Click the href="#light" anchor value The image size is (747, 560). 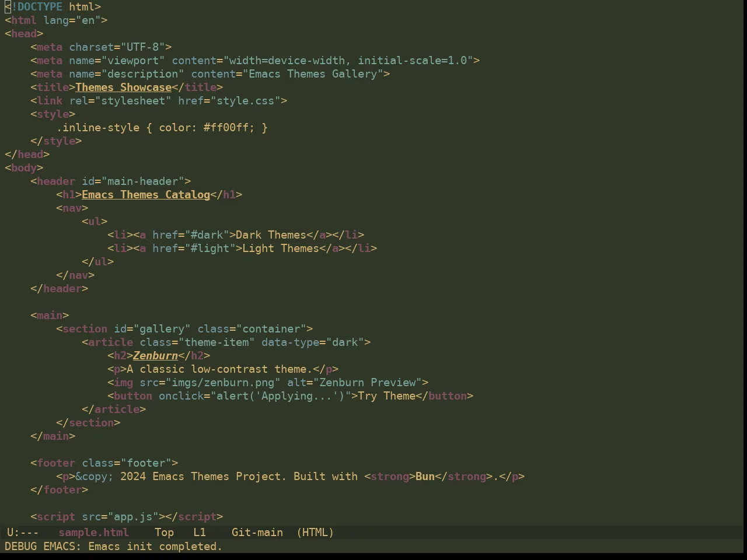click(210, 249)
